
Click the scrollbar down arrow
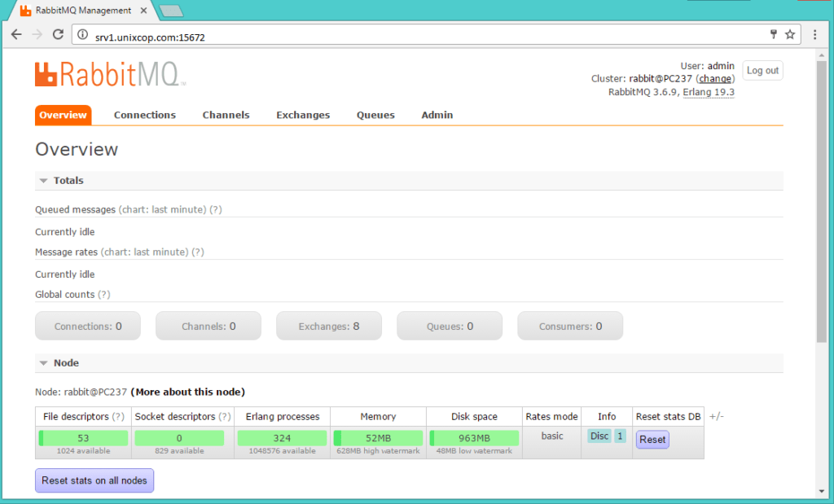click(x=822, y=493)
